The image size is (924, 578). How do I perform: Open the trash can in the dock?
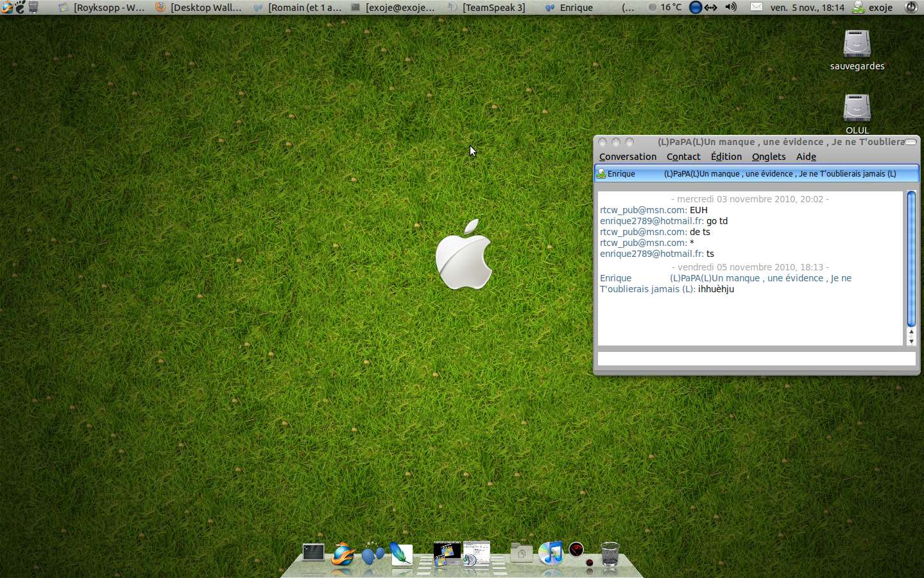point(610,554)
